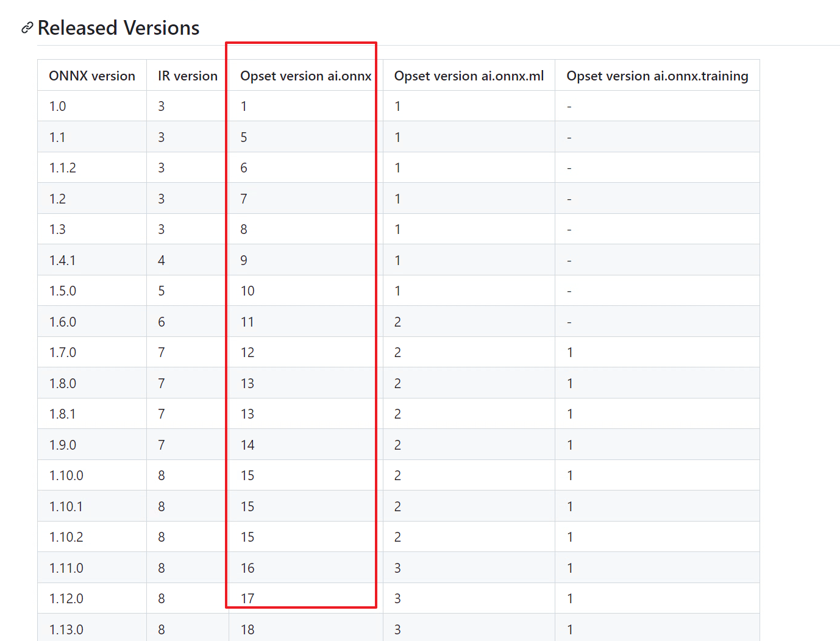Select the row for ONNX version 1.4.1
The image size is (840, 641).
pos(63,260)
